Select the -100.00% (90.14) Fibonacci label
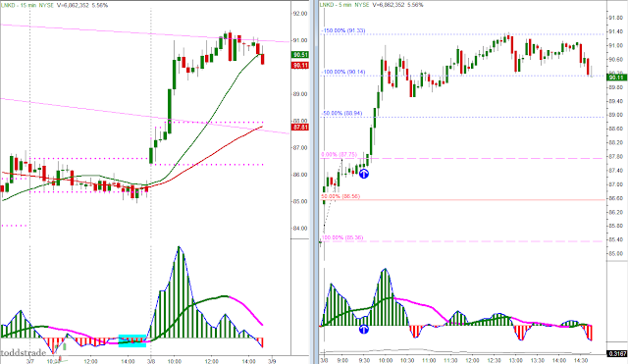This screenshot has width=628, height=364. coord(344,72)
